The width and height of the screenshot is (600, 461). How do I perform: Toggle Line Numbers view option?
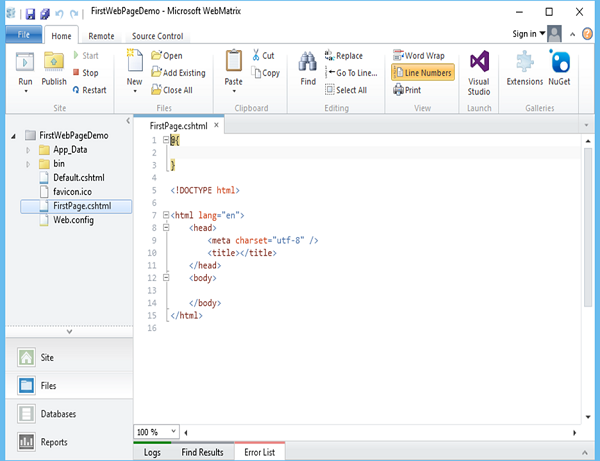pos(421,73)
